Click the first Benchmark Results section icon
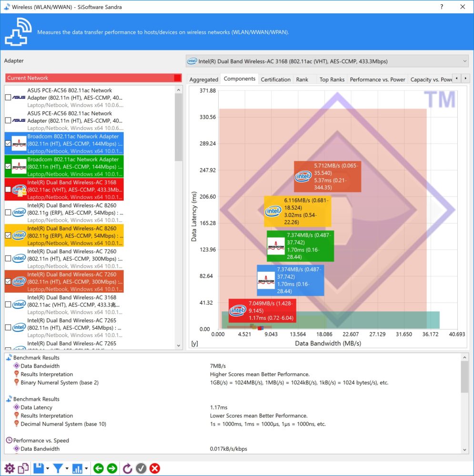The width and height of the screenshot is (474, 476). [9, 357]
